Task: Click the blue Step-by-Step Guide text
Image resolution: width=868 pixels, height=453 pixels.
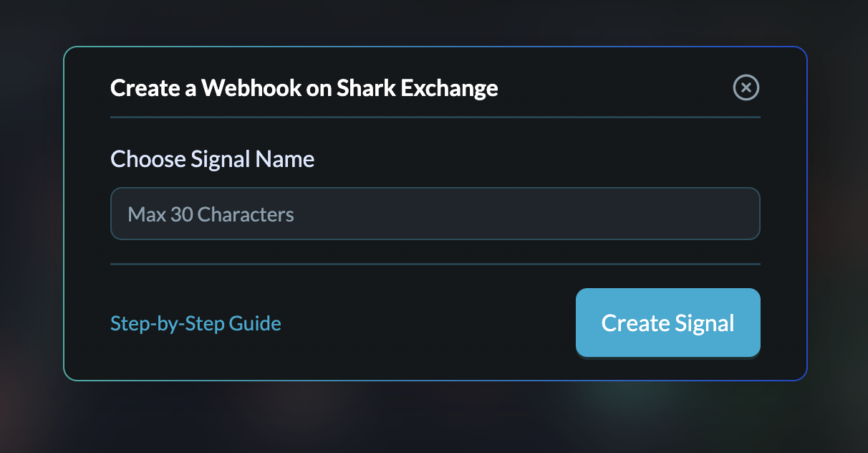Action: coord(196,323)
